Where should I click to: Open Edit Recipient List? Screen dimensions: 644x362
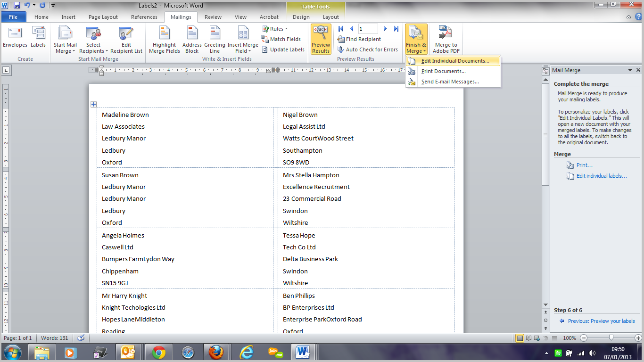tap(126, 39)
